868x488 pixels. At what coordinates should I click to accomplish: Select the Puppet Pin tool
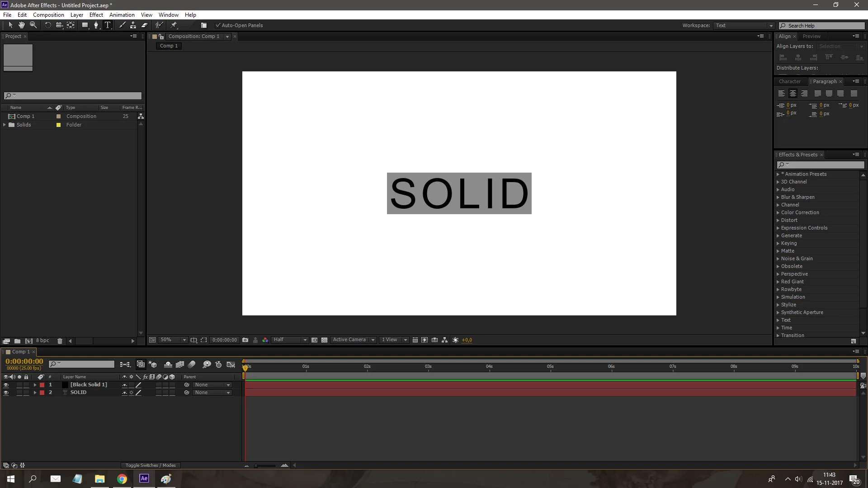(174, 25)
